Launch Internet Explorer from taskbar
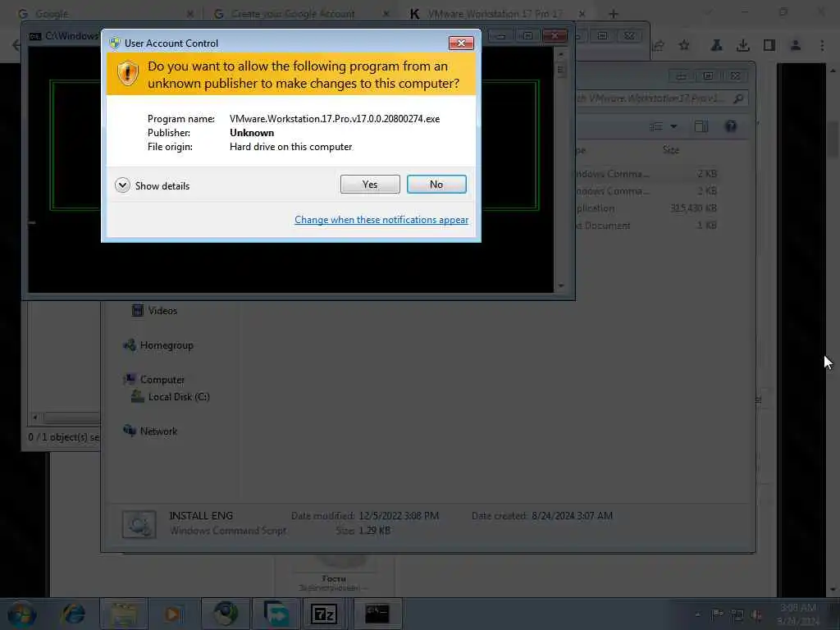The width and height of the screenshot is (840, 630). [x=73, y=614]
